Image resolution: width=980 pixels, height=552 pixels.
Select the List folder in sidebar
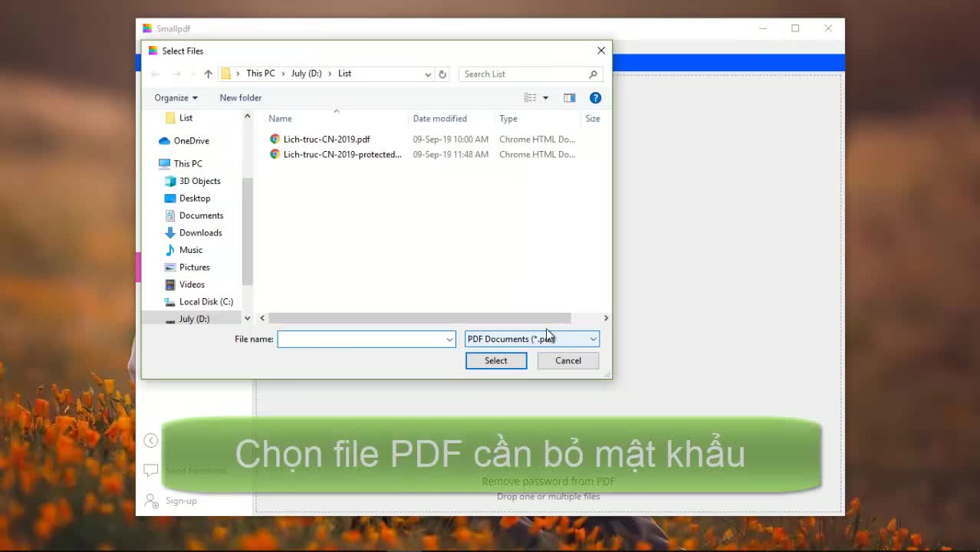(186, 118)
